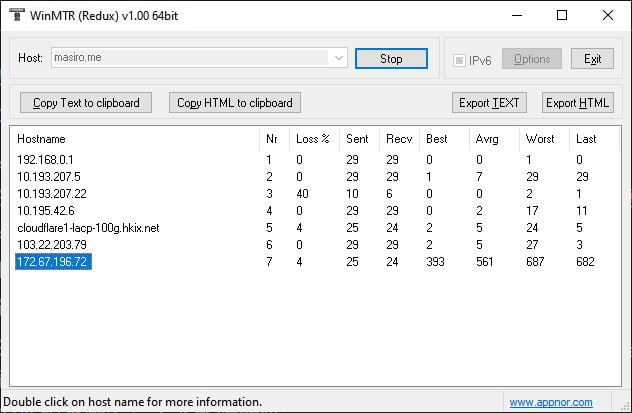Toggle the IPv6 checkbox
Viewport: 632px width, 413px height.
(x=460, y=59)
